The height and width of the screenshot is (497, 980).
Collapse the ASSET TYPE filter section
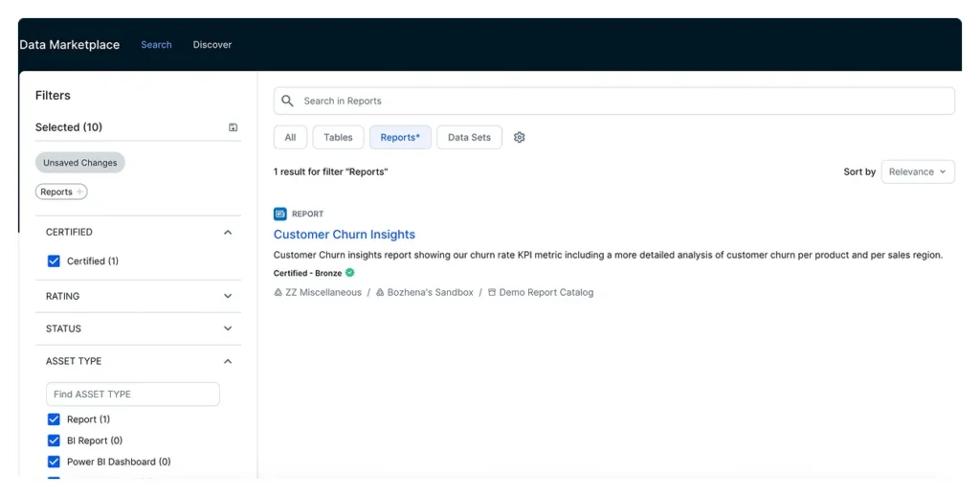[228, 361]
